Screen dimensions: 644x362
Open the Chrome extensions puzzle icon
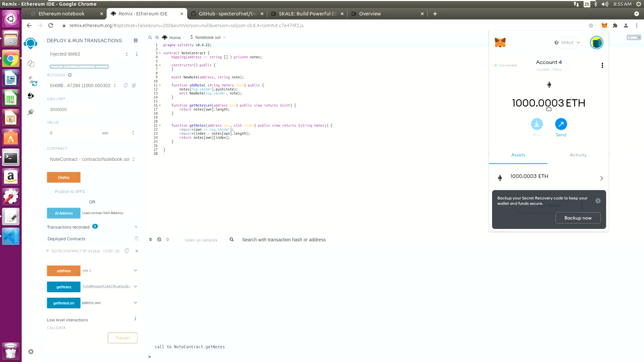coord(615,25)
